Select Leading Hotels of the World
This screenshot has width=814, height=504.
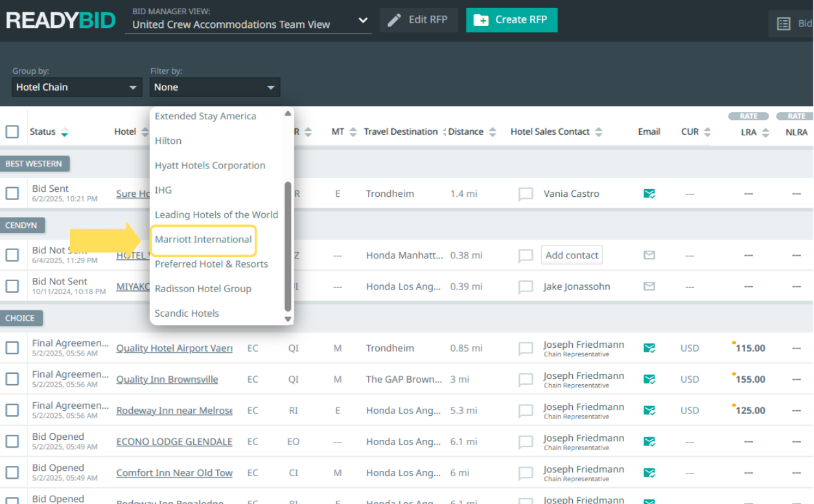(216, 215)
